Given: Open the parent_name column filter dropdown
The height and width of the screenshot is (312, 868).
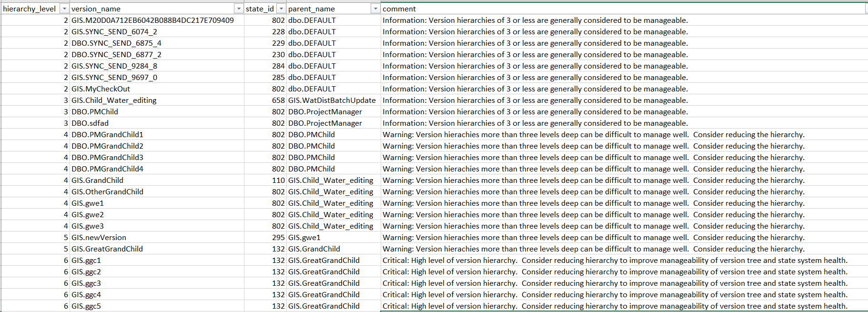Looking at the screenshot, I should 375,9.
